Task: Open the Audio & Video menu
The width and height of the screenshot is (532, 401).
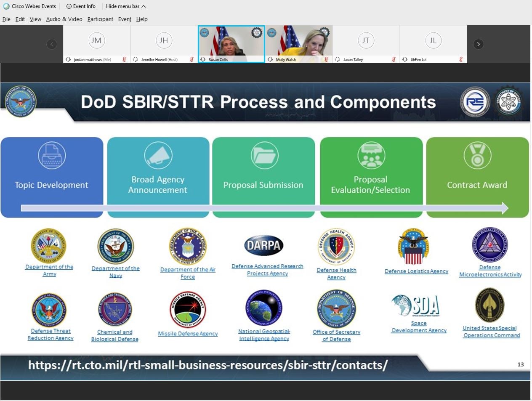Action: [64, 19]
